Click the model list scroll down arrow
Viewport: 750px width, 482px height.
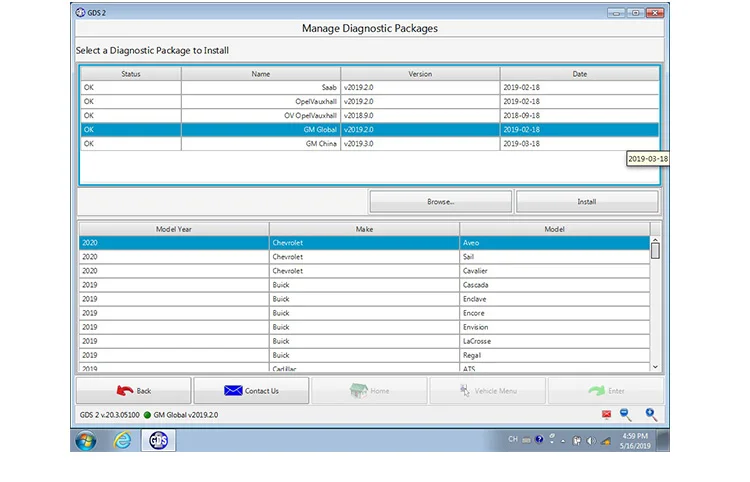pyautogui.click(x=655, y=367)
